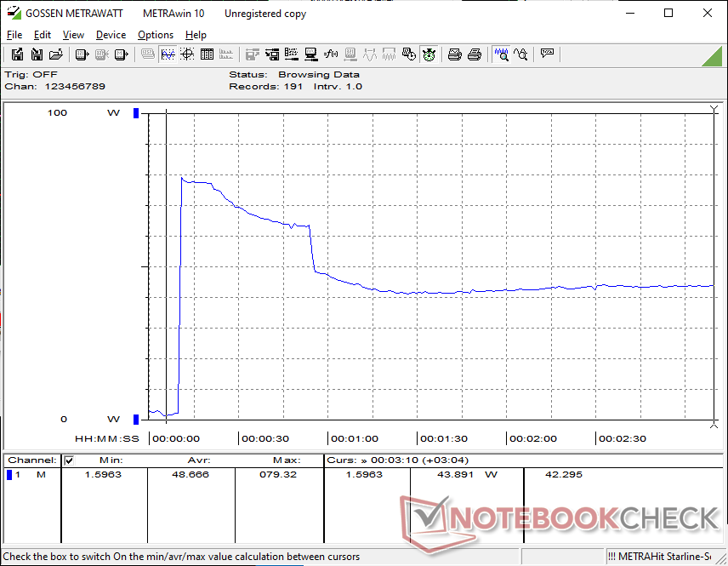728x566 pixels.
Task: Open the View menu
Action: click(73, 35)
